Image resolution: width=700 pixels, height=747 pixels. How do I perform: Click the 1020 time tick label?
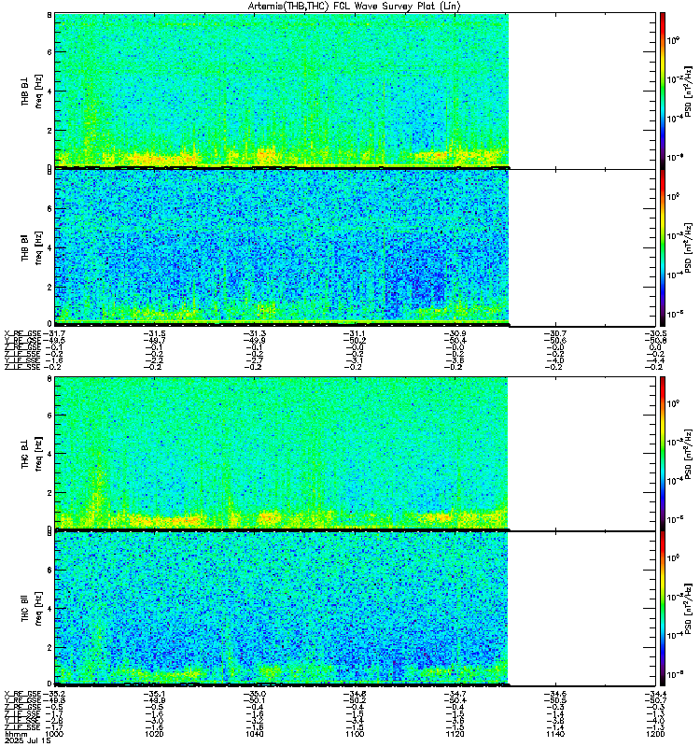[154, 734]
